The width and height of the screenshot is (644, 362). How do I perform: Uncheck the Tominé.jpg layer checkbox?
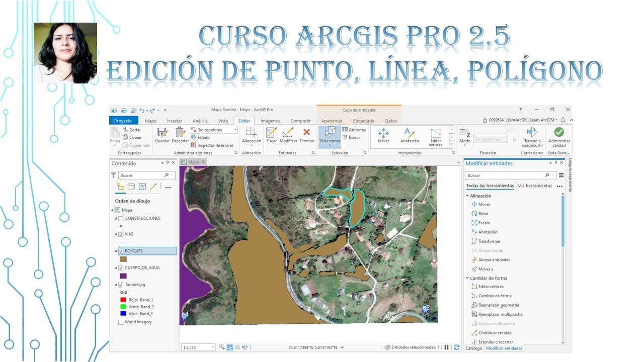121,285
